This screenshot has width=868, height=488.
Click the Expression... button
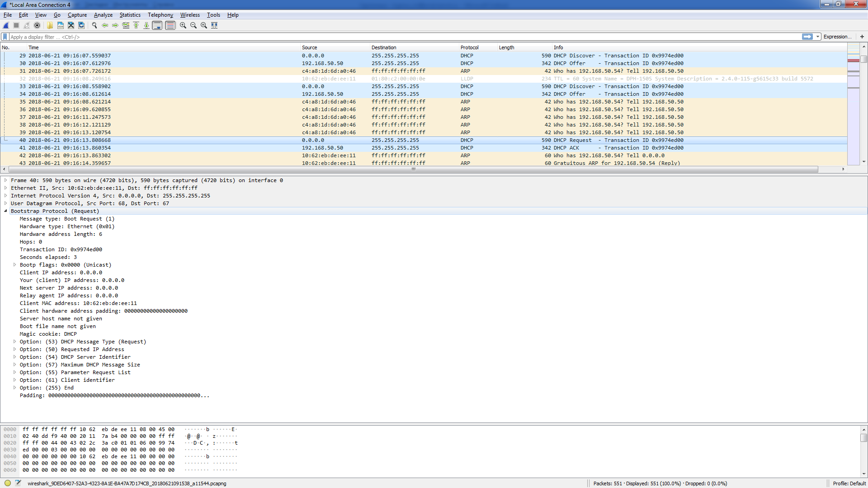click(x=837, y=37)
